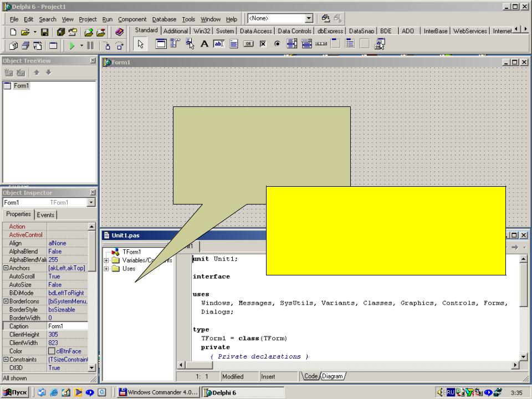
Task: Click the New Form icon
Action: tap(53, 45)
